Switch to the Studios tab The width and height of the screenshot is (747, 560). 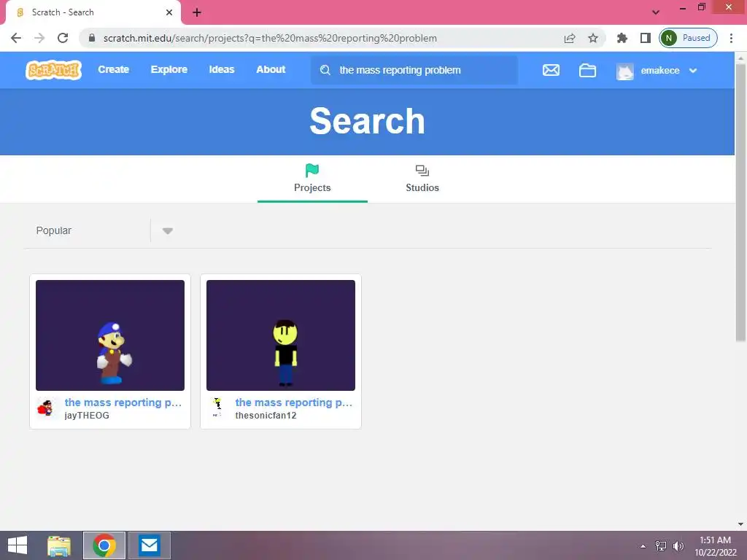coord(422,179)
